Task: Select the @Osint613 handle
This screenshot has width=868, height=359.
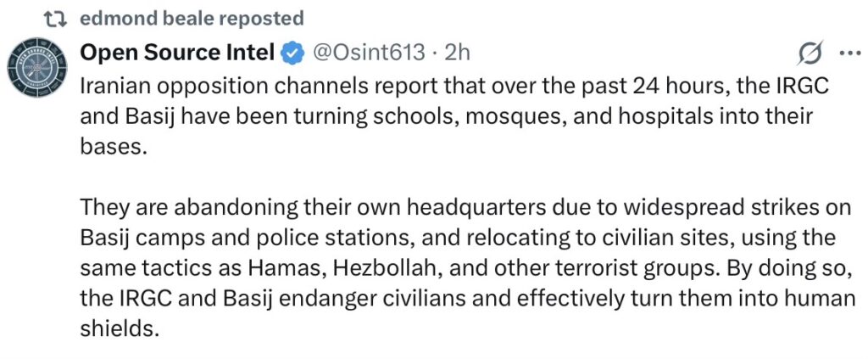Action: (x=369, y=53)
